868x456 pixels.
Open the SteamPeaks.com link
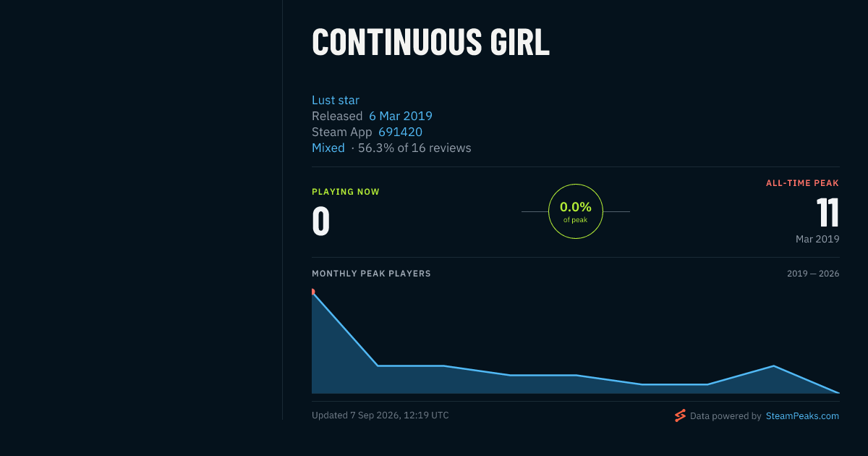tap(802, 416)
